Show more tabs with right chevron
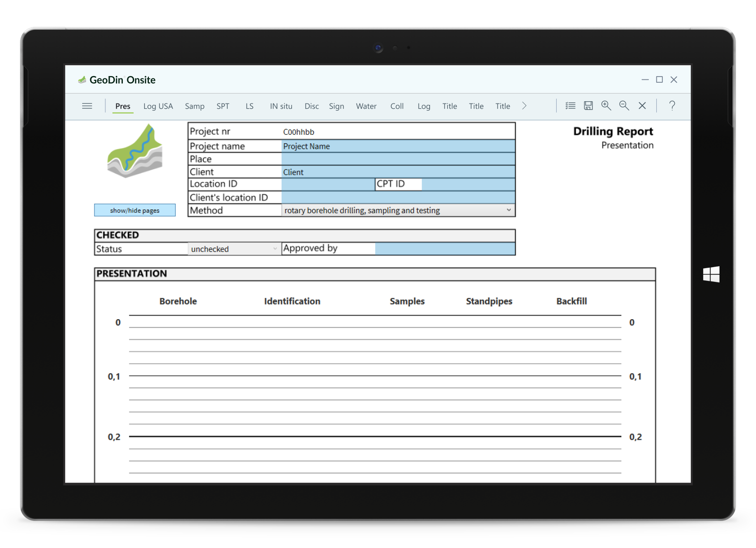This screenshot has width=756, height=548. (524, 106)
